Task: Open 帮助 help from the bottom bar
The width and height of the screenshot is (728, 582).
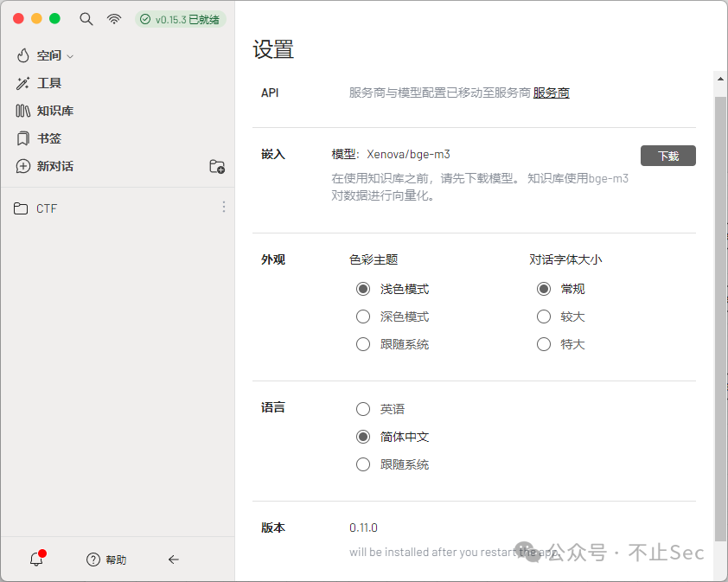Action: coord(105,559)
